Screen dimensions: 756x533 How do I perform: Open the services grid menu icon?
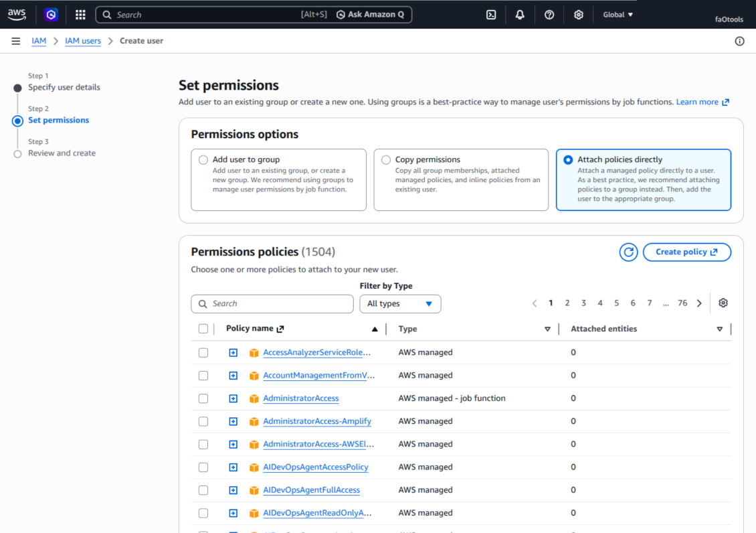click(80, 15)
